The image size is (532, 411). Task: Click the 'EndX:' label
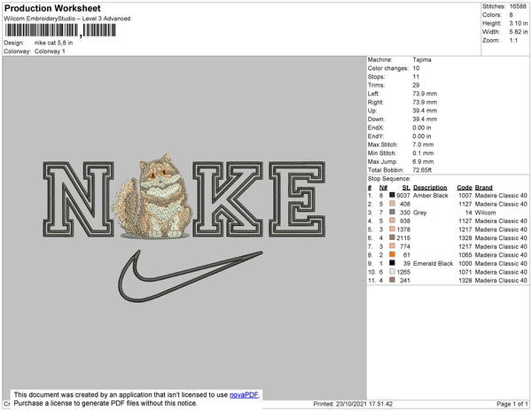click(376, 128)
